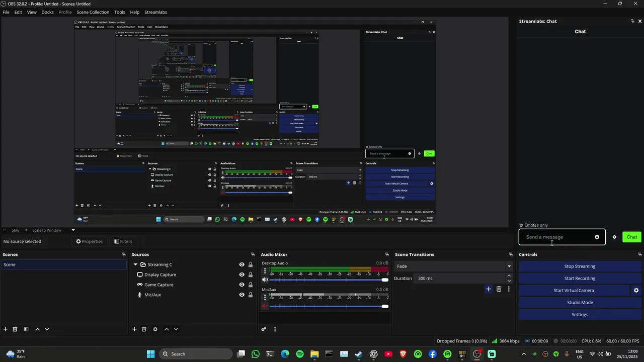Open the Scene Collection menu
Viewport: 644px width, 362px height.
point(93,12)
